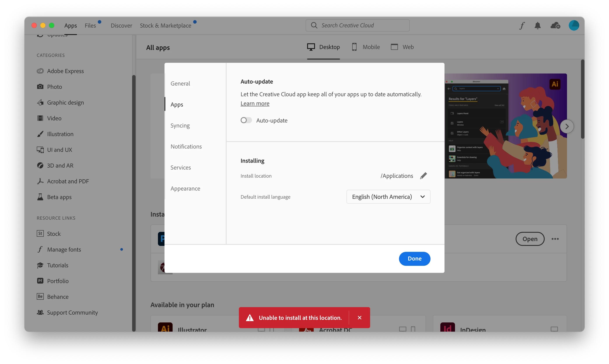Click the Done button
Image resolution: width=609 pixels, height=364 pixels.
click(414, 259)
